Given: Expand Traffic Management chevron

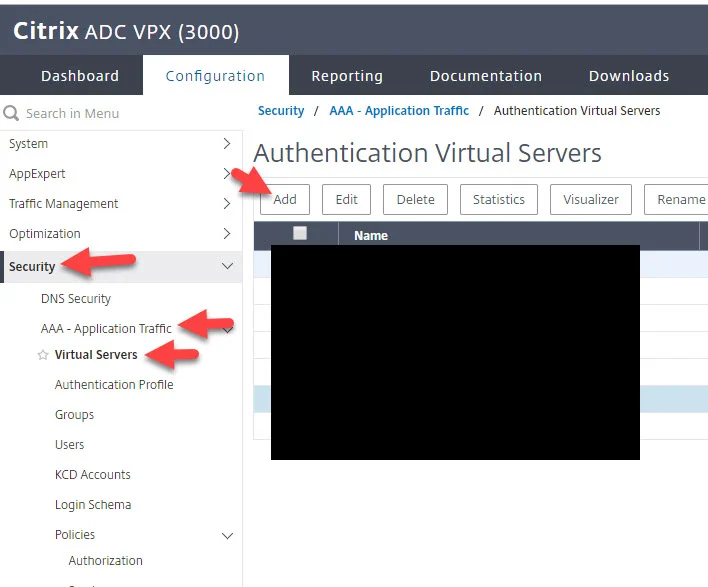Looking at the screenshot, I should click(227, 204).
